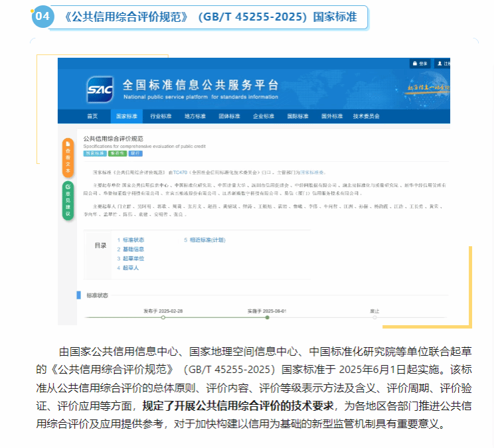Click the 注册 register button
494x448 pixels.
pyautogui.click(x=445, y=64)
